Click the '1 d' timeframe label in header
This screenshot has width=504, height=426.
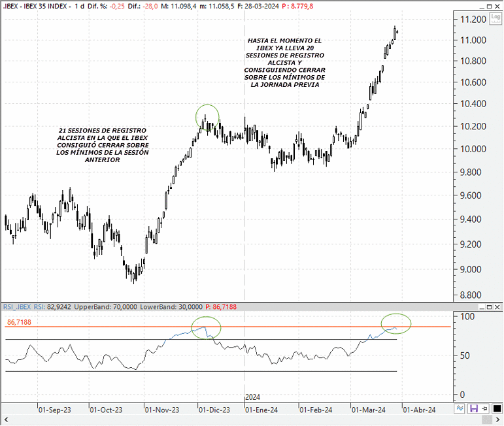pyautogui.click(x=79, y=6)
